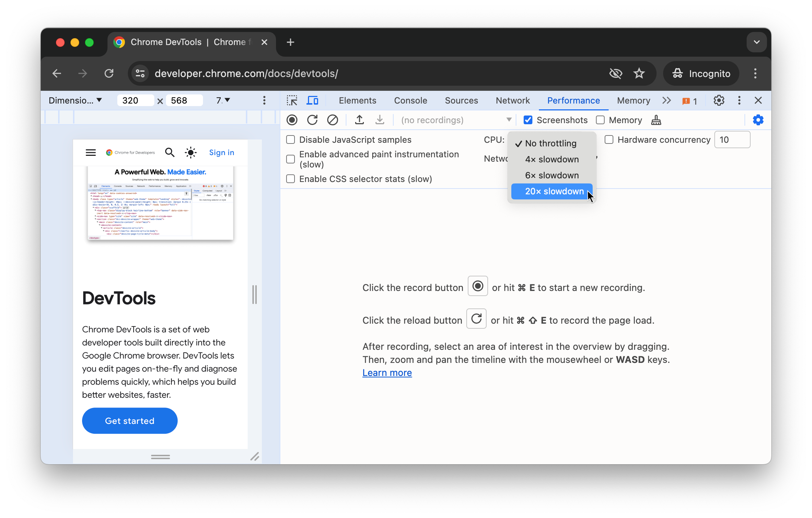Click the clear recordings button

[333, 120]
